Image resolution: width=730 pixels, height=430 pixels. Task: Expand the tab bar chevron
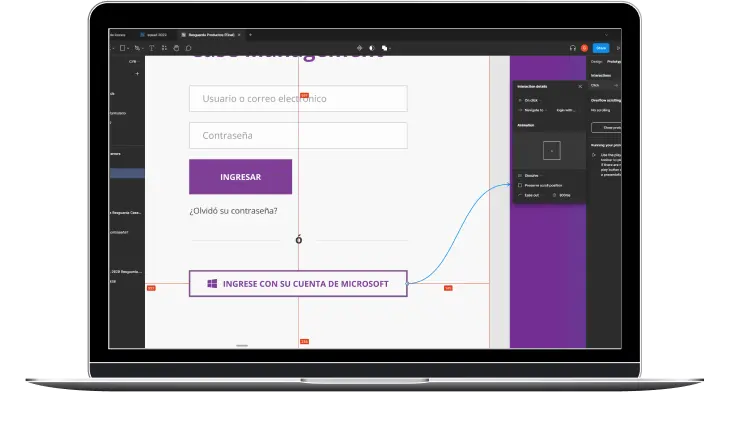tap(606, 35)
